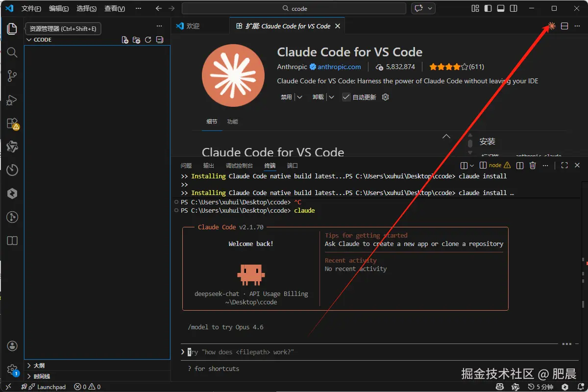
Task: Open the Explorer view in activity bar
Action: pyautogui.click(x=12, y=28)
